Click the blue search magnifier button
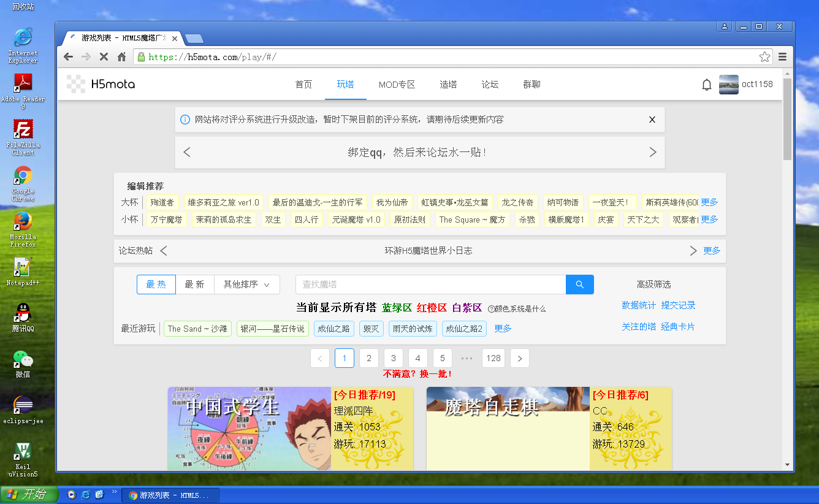The height and width of the screenshot is (504, 819). pyautogui.click(x=579, y=284)
